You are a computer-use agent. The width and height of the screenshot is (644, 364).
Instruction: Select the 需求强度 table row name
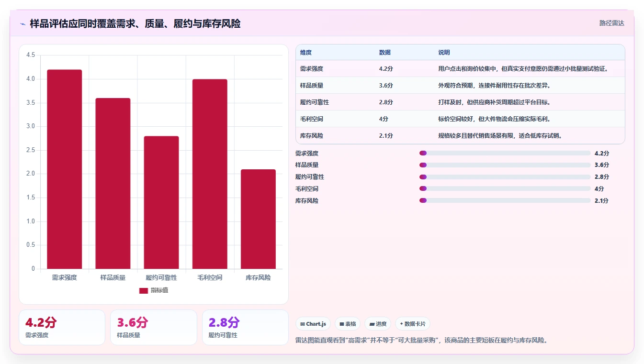point(312,69)
